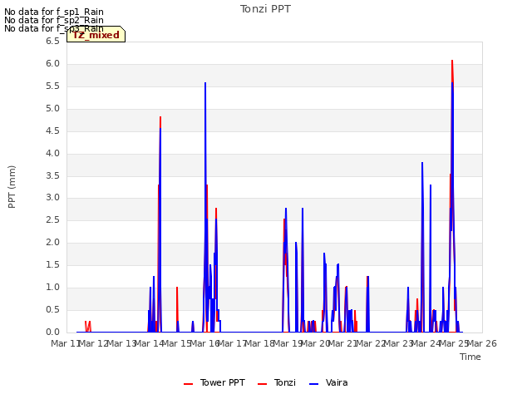Click the 5.5 y-axis tick label
The width and height of the screenshot is (532, 399).
[52, 86]
